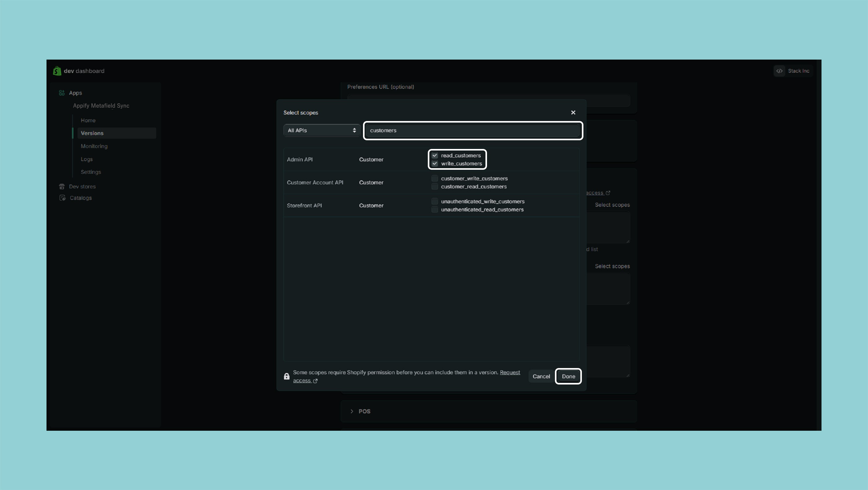Click the Dev stores storefront icon

coord(62,187)
